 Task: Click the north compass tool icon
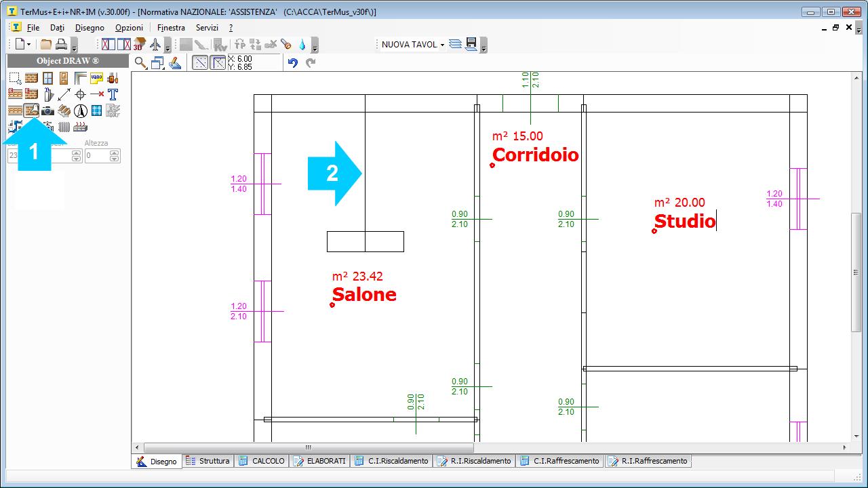pyautogui.click(x=80, y=110)
